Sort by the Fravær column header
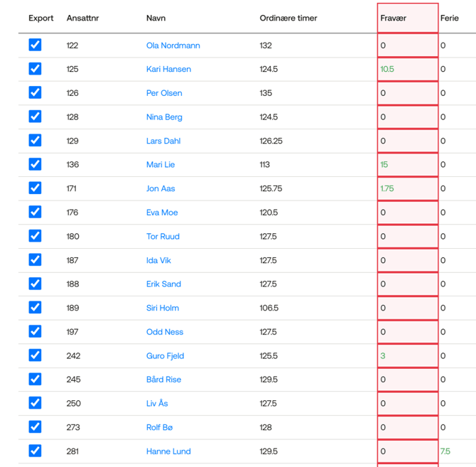This screenshot has width=476, height=467. (393, 18)
